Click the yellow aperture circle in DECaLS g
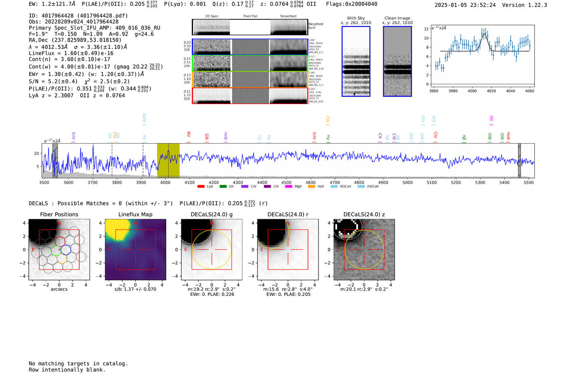The image size is (576, 392). (x=212, y=250)
